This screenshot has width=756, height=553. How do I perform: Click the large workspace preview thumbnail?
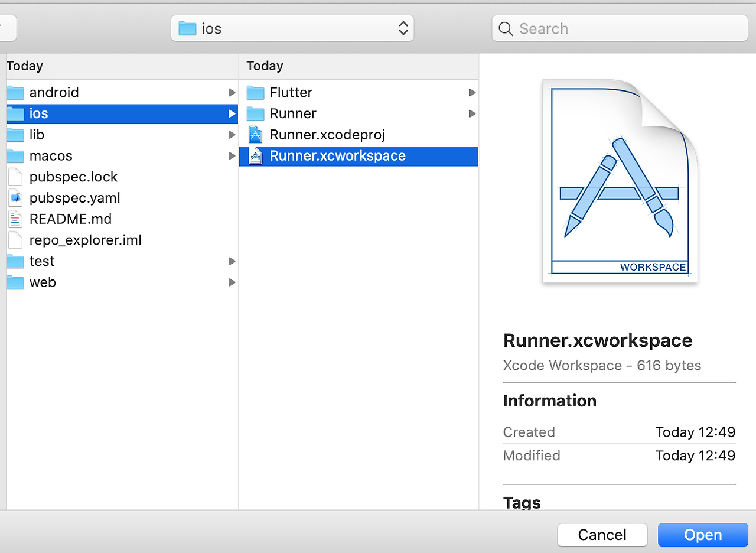tap(620, 181)
